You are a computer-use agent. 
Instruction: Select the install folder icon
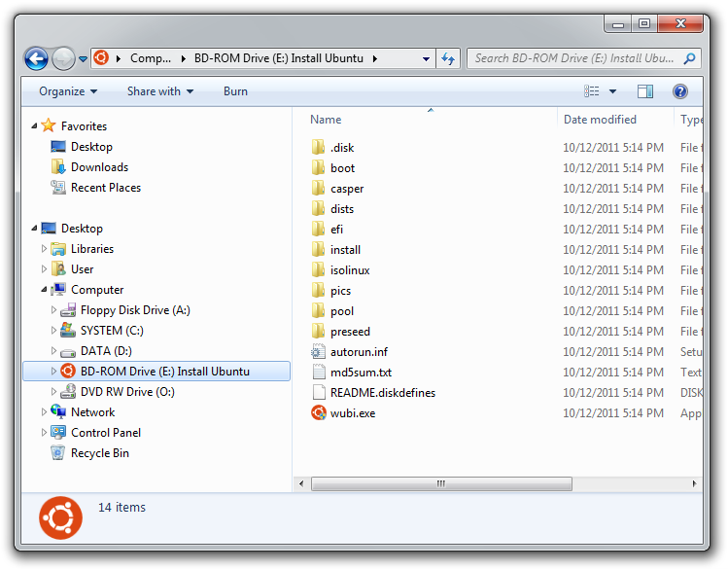318,249
